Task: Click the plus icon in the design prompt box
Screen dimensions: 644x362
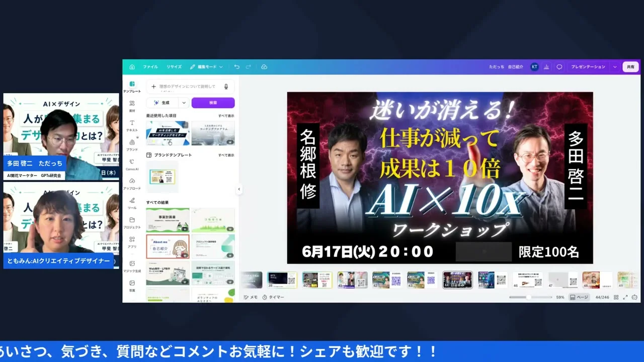Action: click(x=153, y=86)
